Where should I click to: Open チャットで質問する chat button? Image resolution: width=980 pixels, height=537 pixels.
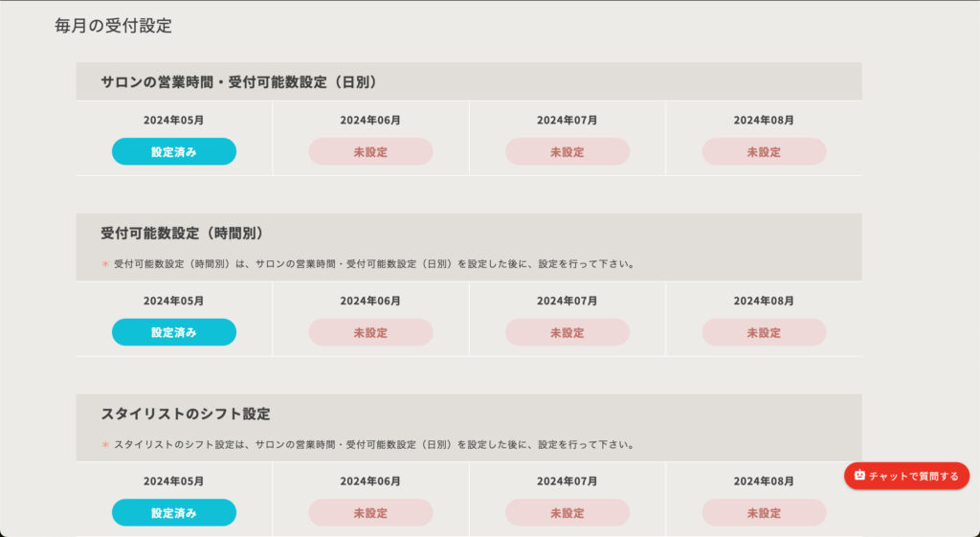[906, 476]
